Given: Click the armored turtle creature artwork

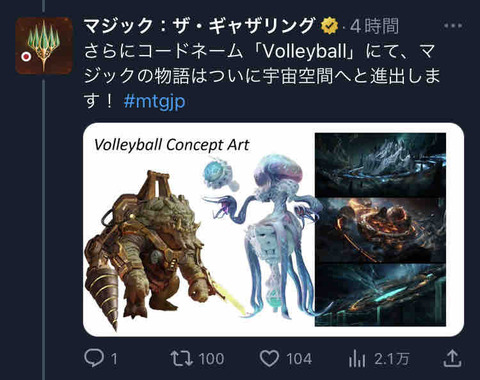Looking at the screenshot, I should [x=147, y=248].
